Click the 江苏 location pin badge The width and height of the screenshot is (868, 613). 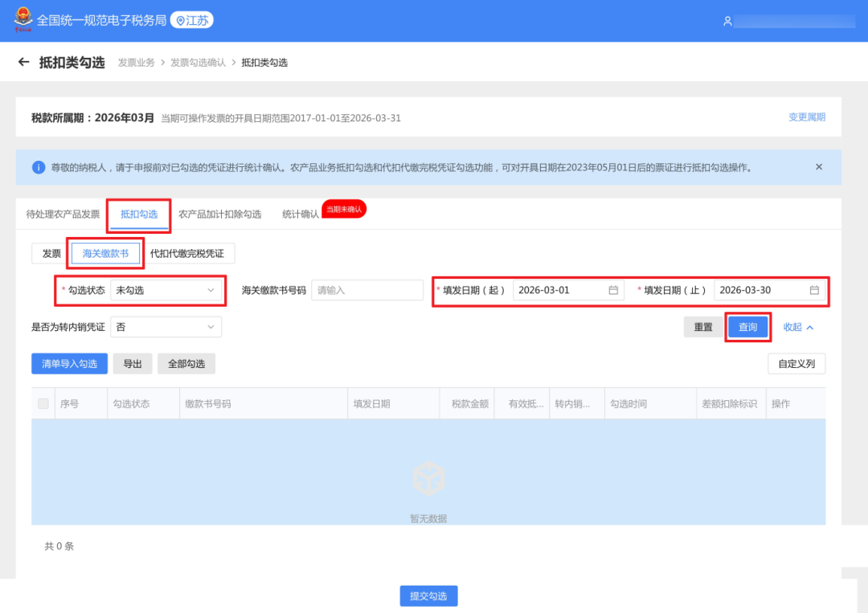click(x=192, y=20)
